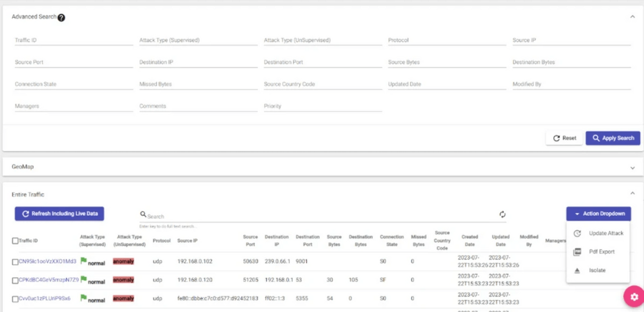Screen dimensions: 644x312
Task: Select the checkbox for row CPKdBC4GeV5mzpN7Z9
Action: (15, 280)
